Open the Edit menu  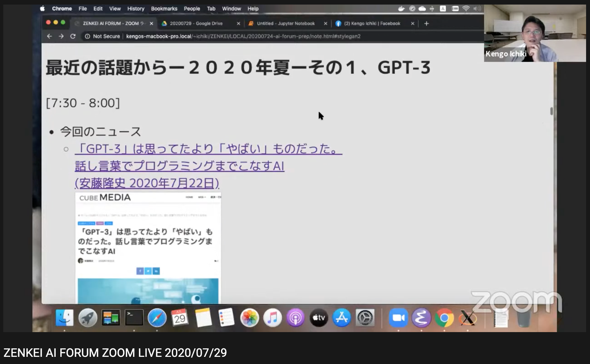(98, 8)
